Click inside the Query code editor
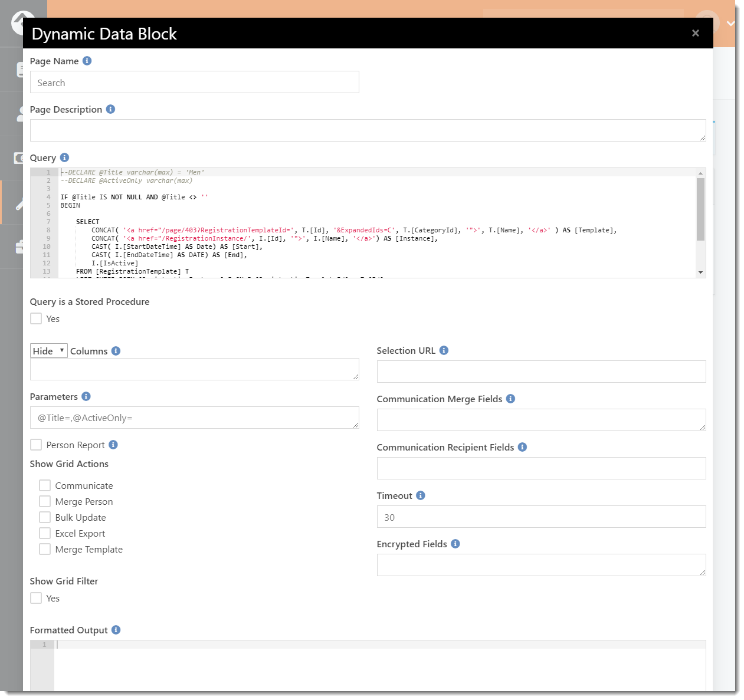 point(368,223)
